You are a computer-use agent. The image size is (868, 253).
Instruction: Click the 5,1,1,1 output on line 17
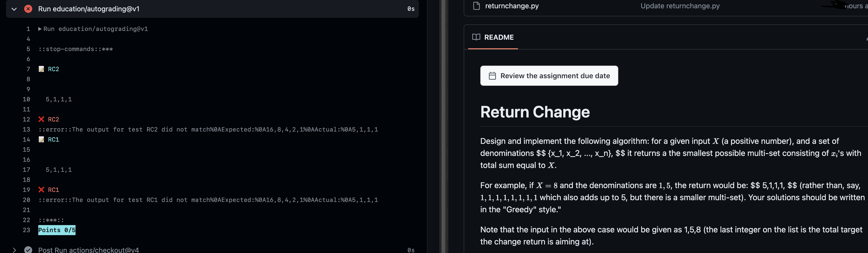(59, 170)
